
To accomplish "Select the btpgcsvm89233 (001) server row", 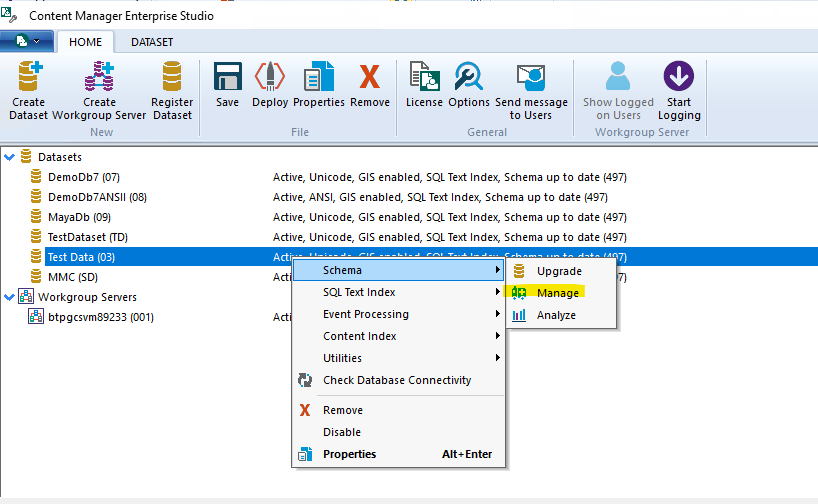I will tap(101, 317).
